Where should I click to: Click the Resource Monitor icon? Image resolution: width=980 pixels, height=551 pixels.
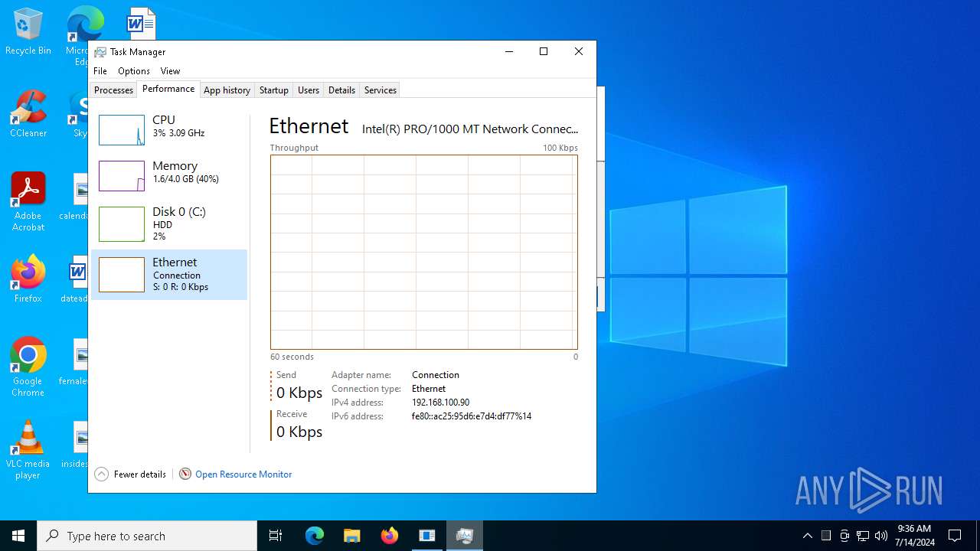click(x=185, y=474)
